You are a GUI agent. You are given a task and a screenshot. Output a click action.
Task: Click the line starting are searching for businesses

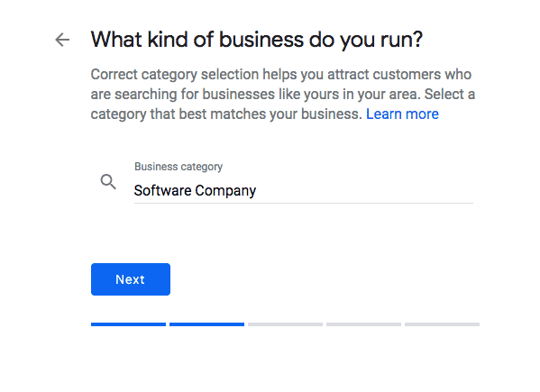(x=283, y=95)
